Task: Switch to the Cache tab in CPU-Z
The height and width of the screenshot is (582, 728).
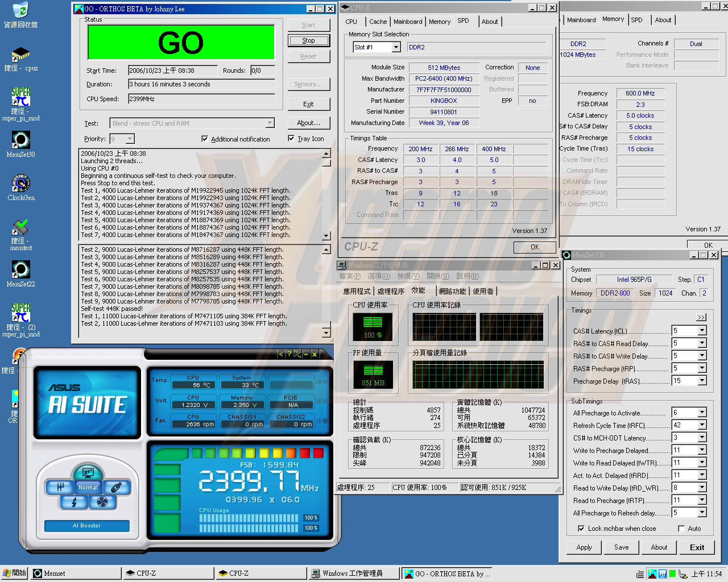Action: point(378,22)
